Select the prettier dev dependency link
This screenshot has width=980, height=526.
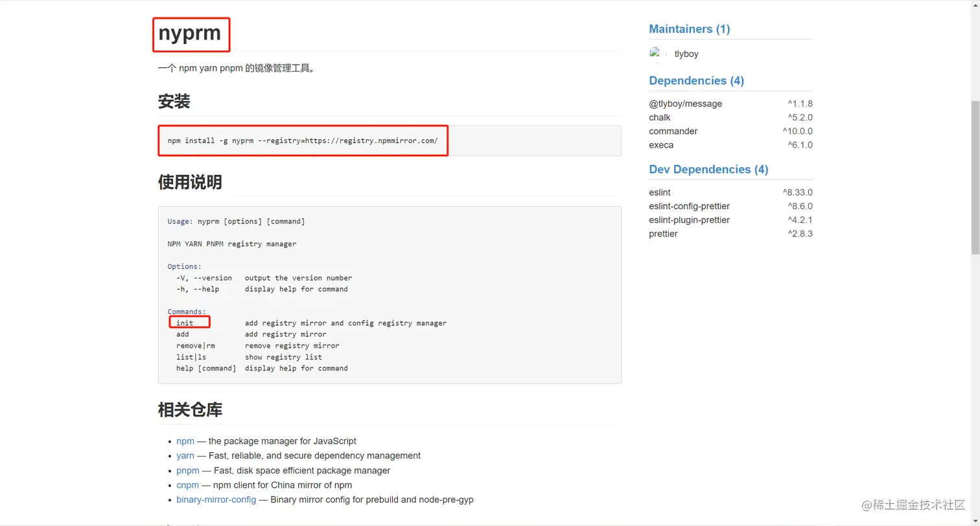pyautogui.click(x=663, y=234)
